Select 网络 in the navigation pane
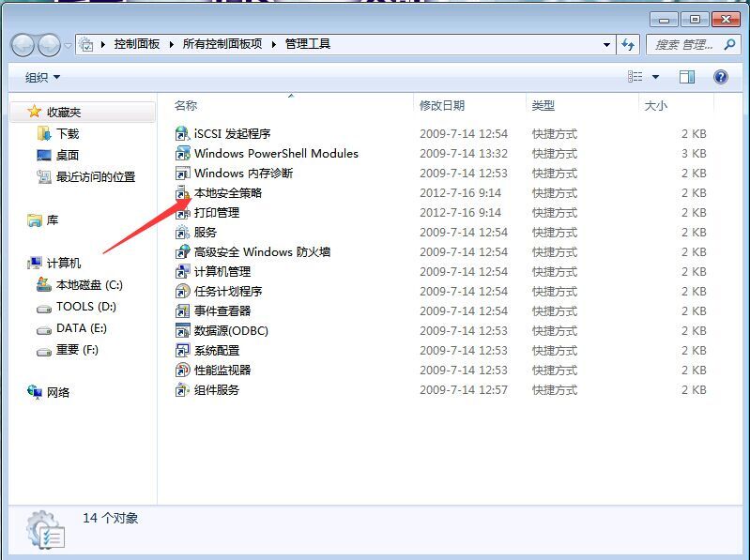This screenshot has height=560, width=750. tap(48, 392)
